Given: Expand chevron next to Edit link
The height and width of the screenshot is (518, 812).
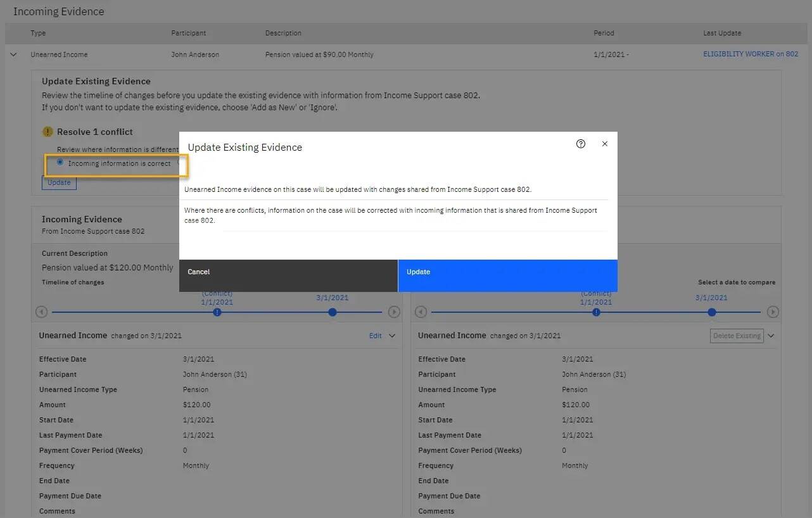Looking at the screenshot, I should click(x=392, y=336).
